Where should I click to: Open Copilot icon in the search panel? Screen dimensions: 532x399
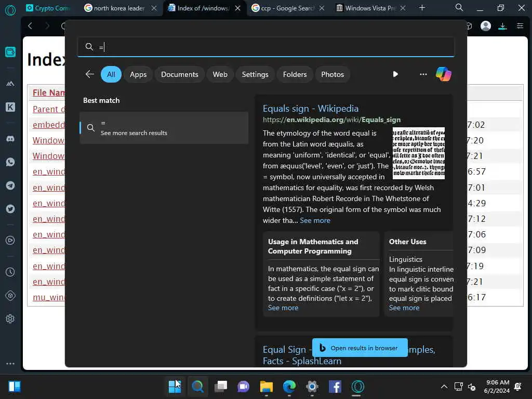[x=444, y=74]
